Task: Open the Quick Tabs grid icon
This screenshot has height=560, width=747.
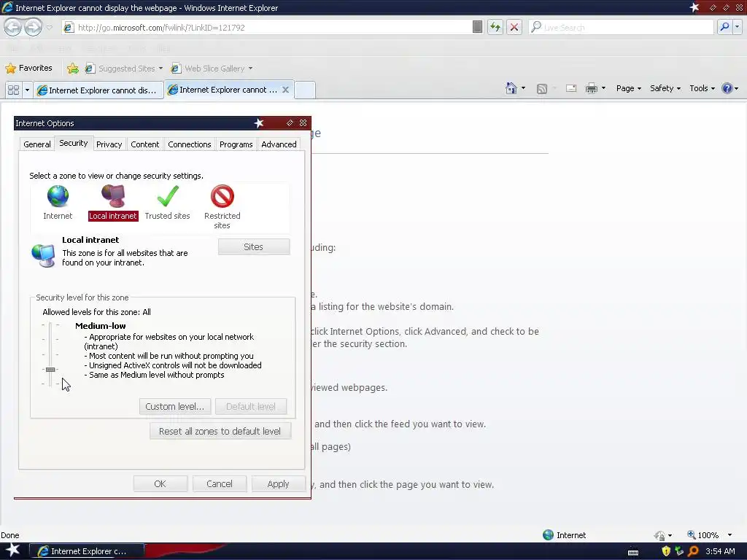Action: [x=13, y=90]
